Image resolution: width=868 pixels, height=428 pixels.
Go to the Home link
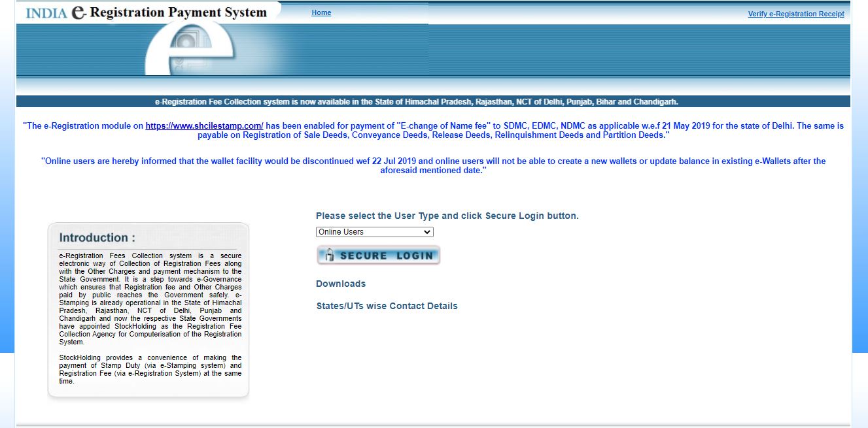pyautogui.click(x=321, y=13)
